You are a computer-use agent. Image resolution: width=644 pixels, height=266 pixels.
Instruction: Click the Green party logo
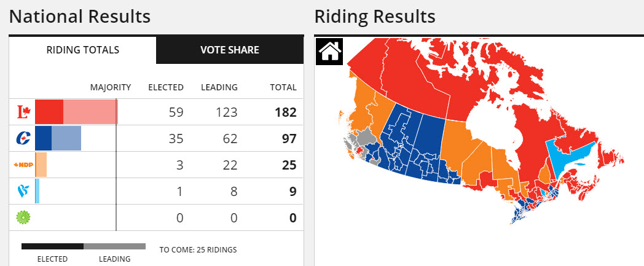23,217
